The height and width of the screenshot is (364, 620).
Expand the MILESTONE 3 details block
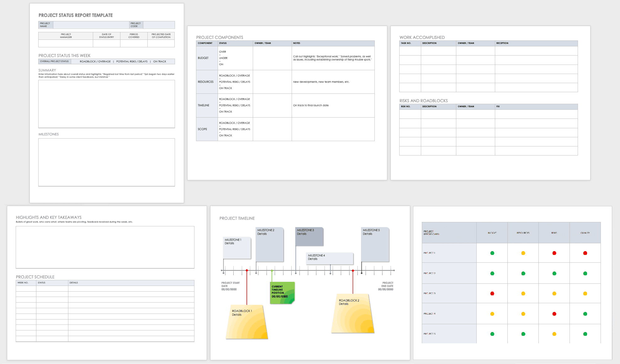[x=309, y=237]
